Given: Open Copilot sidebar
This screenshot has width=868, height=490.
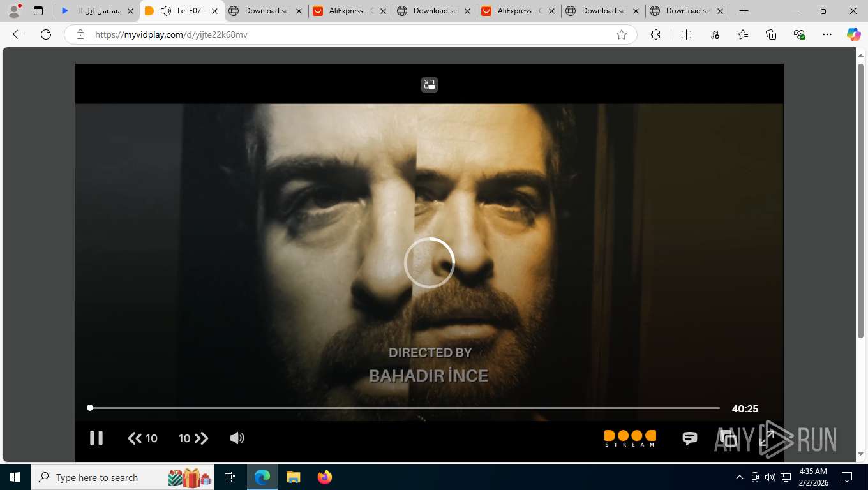Looking at the screenshot, I should click(x=853, y=34).
